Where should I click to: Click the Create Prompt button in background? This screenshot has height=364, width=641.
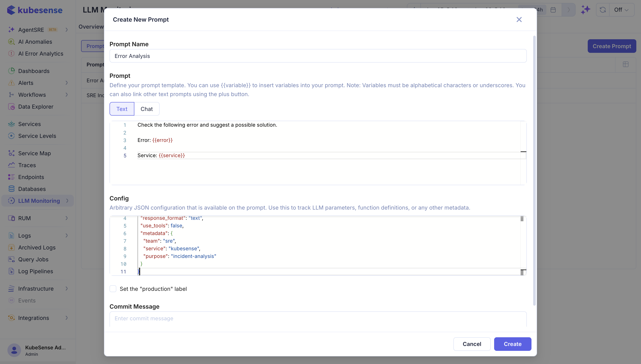coord(612,46)
